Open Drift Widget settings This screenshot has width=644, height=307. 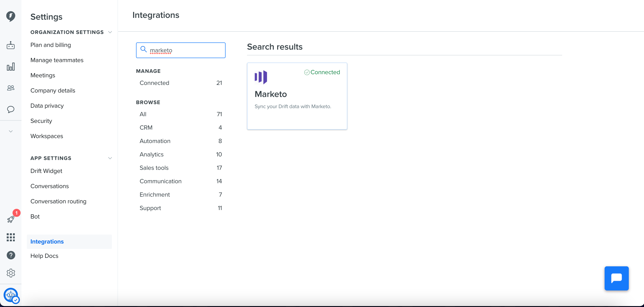tap(46, 171)
